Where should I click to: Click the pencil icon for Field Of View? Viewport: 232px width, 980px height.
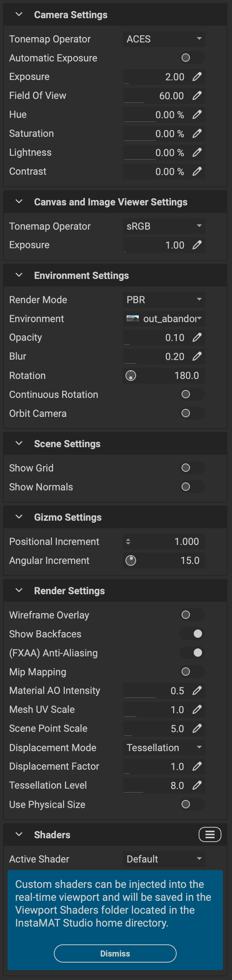tap(197, 95)
